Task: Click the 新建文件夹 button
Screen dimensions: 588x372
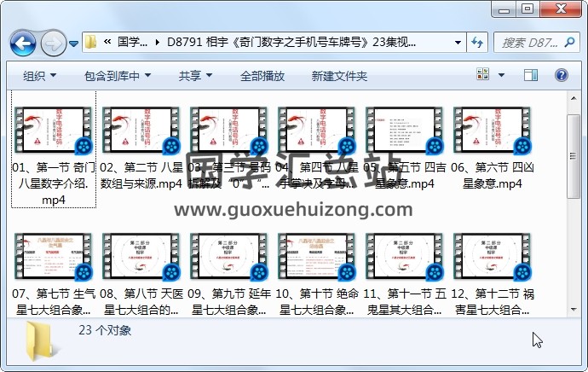Action: coord(339,76)
